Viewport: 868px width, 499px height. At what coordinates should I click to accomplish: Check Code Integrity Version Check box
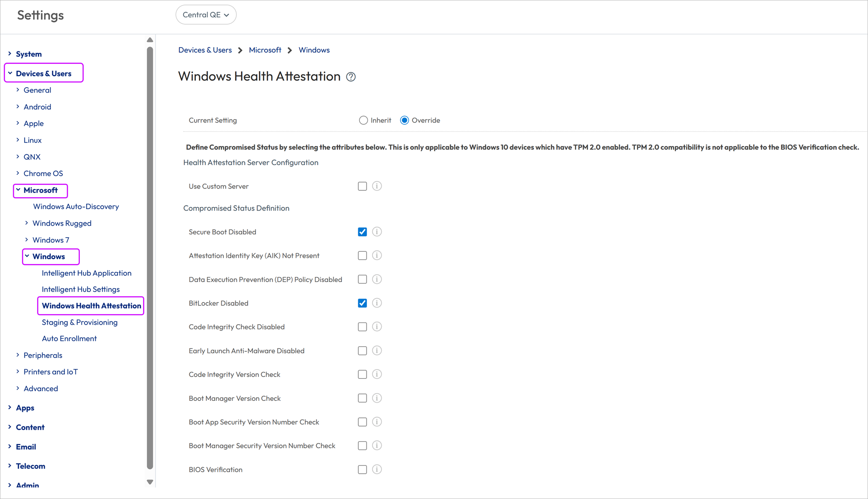[x=362, y=375]
